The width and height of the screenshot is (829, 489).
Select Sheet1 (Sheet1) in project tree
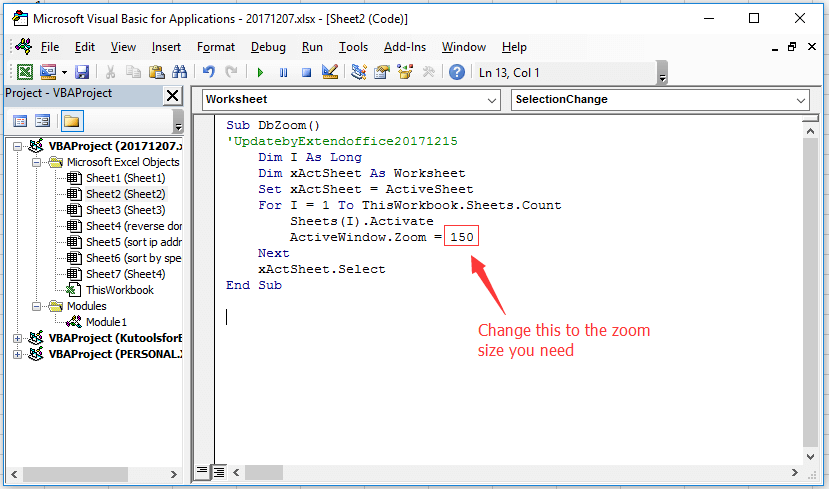click(125, 178)
